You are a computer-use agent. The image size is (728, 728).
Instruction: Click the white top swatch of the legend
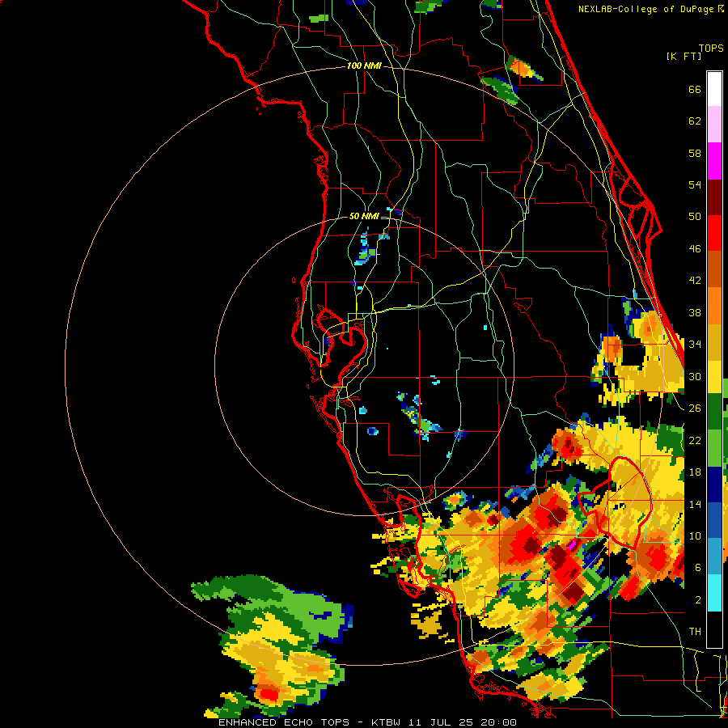(714, 89)
